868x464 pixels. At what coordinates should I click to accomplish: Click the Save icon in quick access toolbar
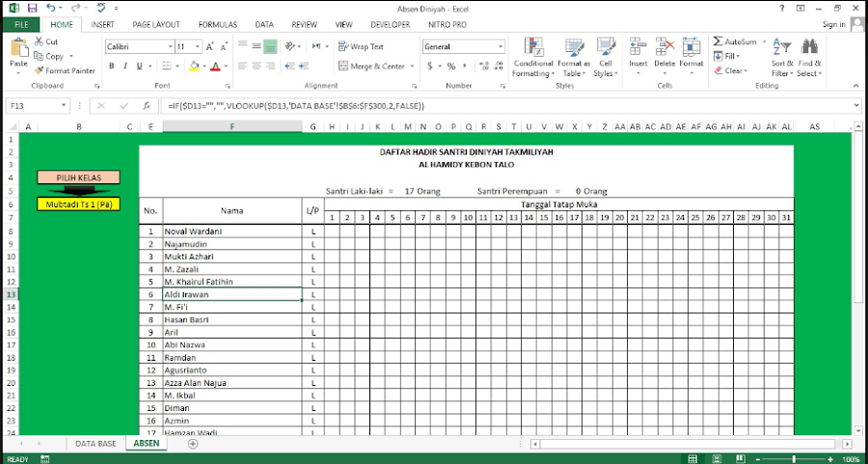32,9
